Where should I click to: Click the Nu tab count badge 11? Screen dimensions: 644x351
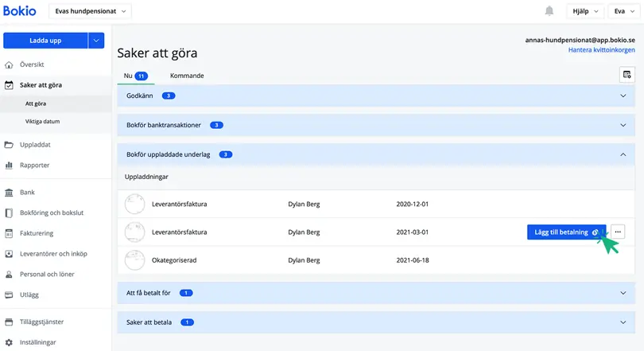point(142,76)
